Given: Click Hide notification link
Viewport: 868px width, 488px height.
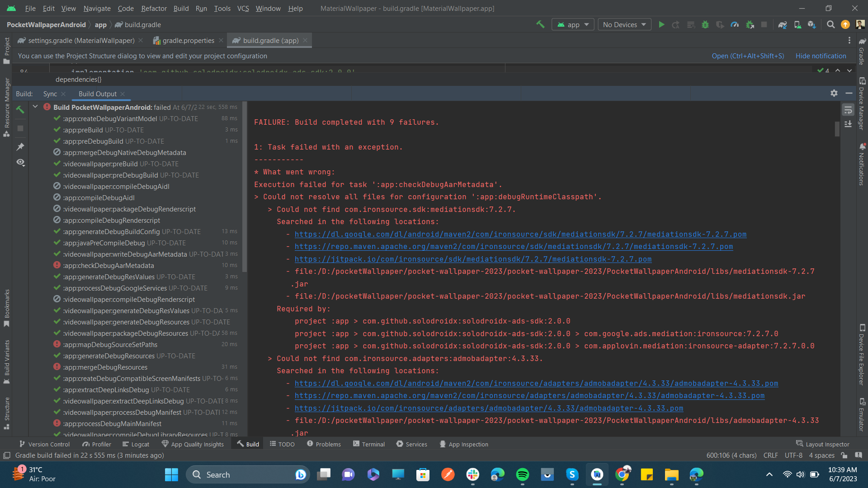Looking at the screenshot, I should pos(821,56).
